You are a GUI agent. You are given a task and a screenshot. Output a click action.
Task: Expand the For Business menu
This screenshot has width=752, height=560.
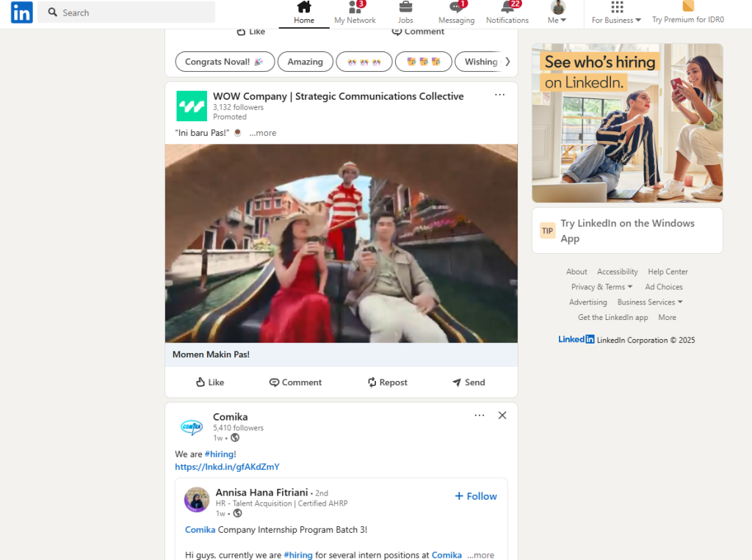click(x=616, y=13)
